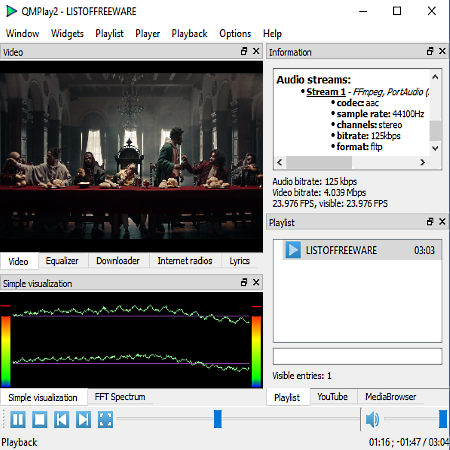This screenshot has width=450, height=450.
Task: Click the Stream 1 link
Action: pos(326,92)
